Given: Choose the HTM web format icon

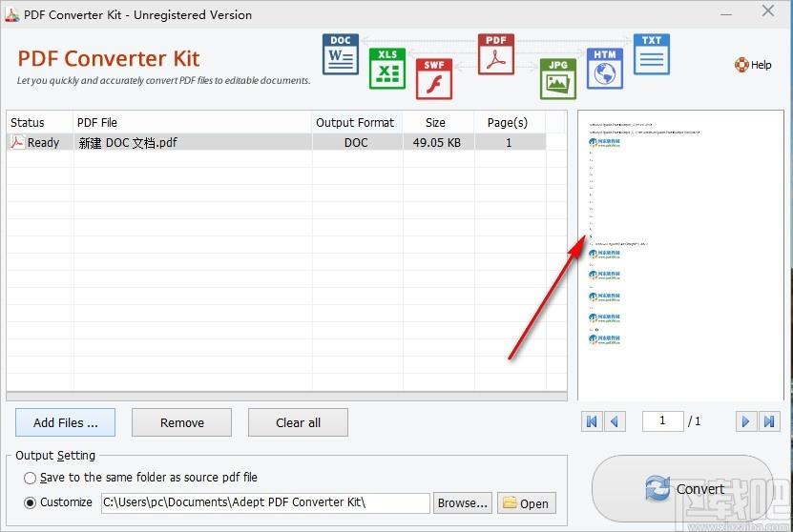Looking at the screenshot, I should tap(604, 69).
